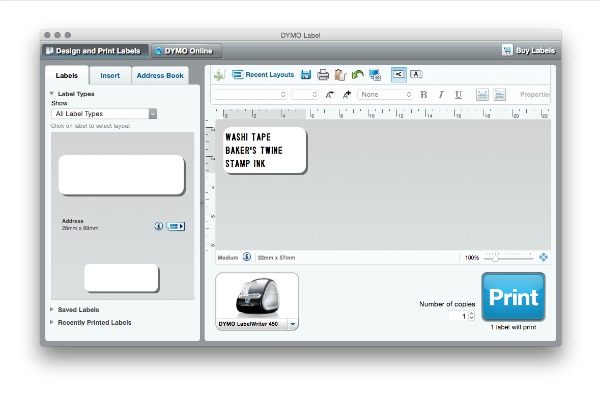This screenshot has height=396, width=600.
Task: Open the Recent Layouts menu
Action: pos(263,75)
